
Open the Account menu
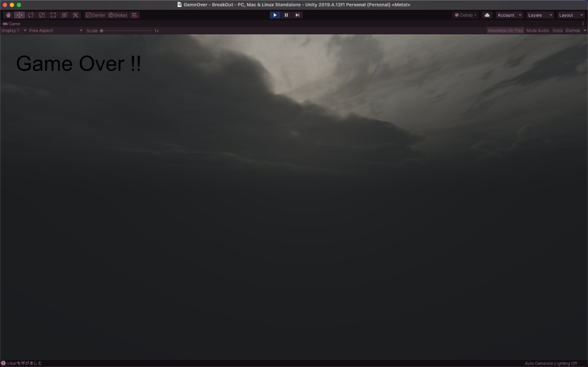tap(509, 15)
